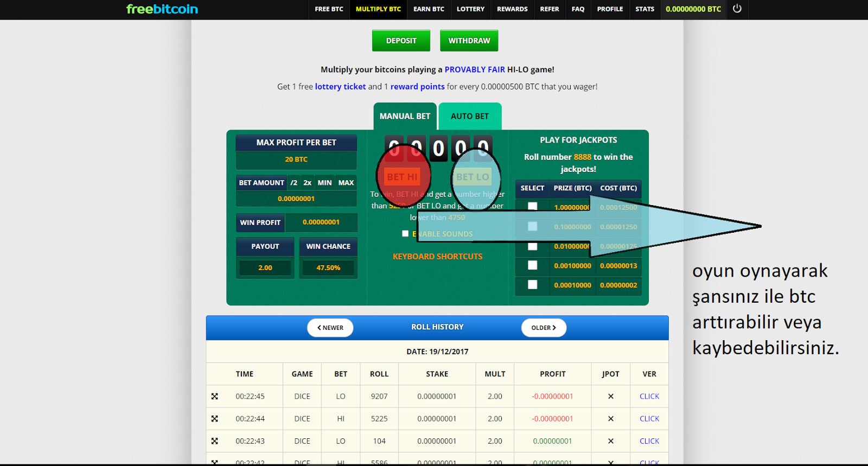This screenshot has height=466, width=868.
Task: Show older roll history
Action: point(544,328)
